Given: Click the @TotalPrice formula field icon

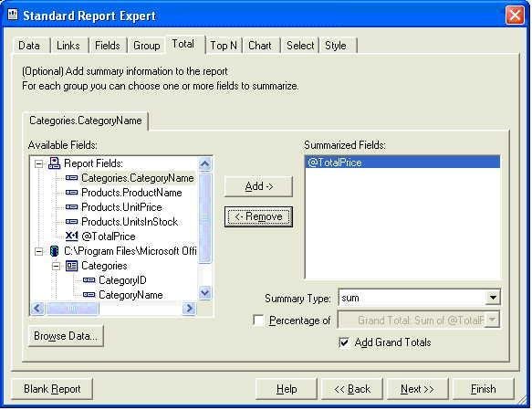Looking at the screenshot, I should pyautogui.click(x=71, y=236).
